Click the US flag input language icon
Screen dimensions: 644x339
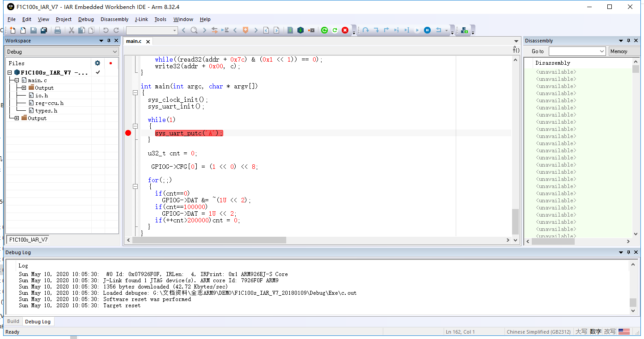point(624,331)
